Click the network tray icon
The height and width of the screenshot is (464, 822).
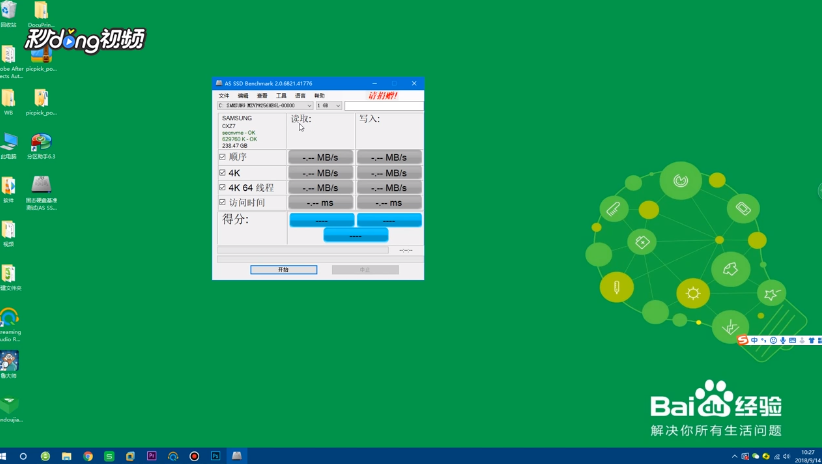click(x=776, y=457)
